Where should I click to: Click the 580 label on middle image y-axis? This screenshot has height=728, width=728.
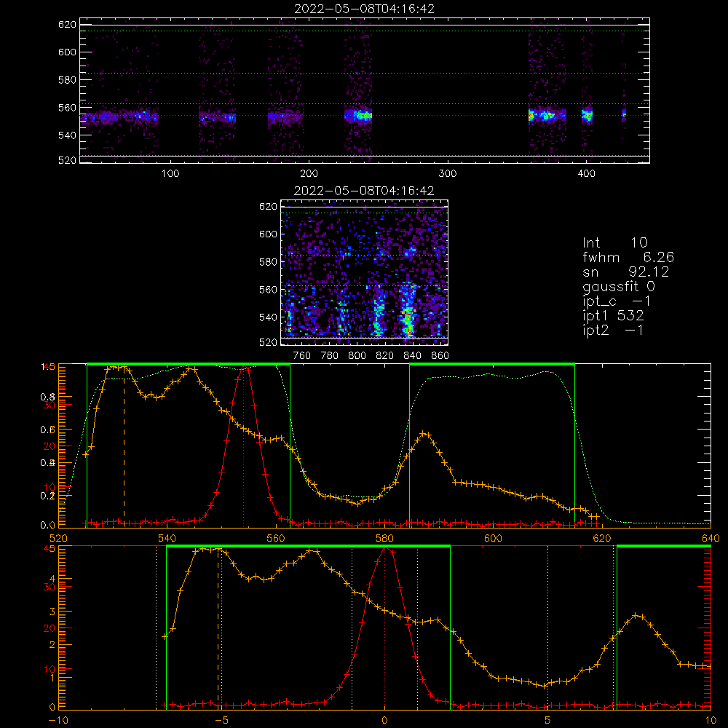(268, 262)
